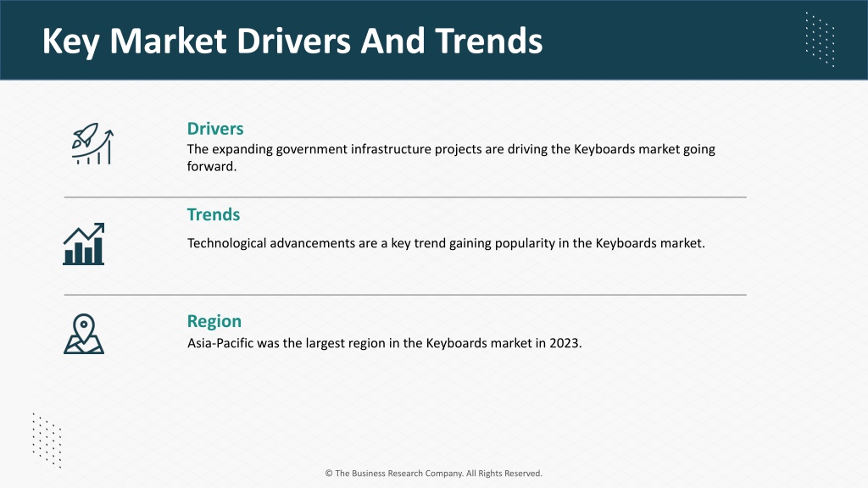Click the dark teal header banner background
This screenshot has width=868, height=488.
click(x=665, y=40)
